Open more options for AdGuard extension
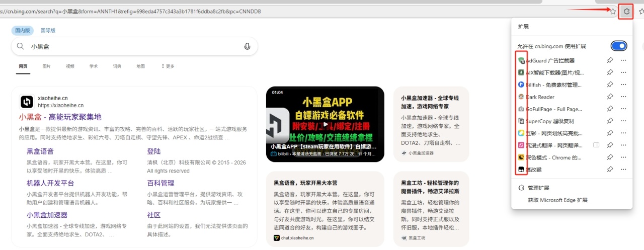 point(623,60)
